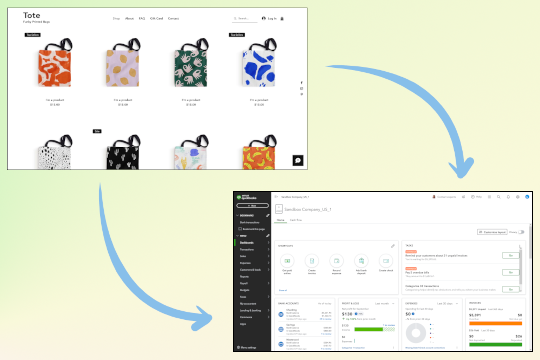Click the Log In user icon on Tote site
This screenshot has height=360, width=540.
click(x=264, y=18)
